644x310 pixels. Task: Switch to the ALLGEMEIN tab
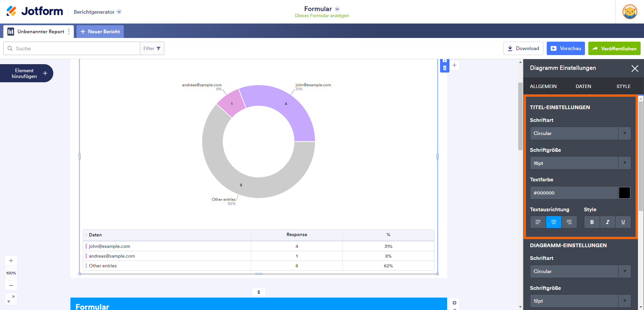pyautogui.click(x=543, y=86)
